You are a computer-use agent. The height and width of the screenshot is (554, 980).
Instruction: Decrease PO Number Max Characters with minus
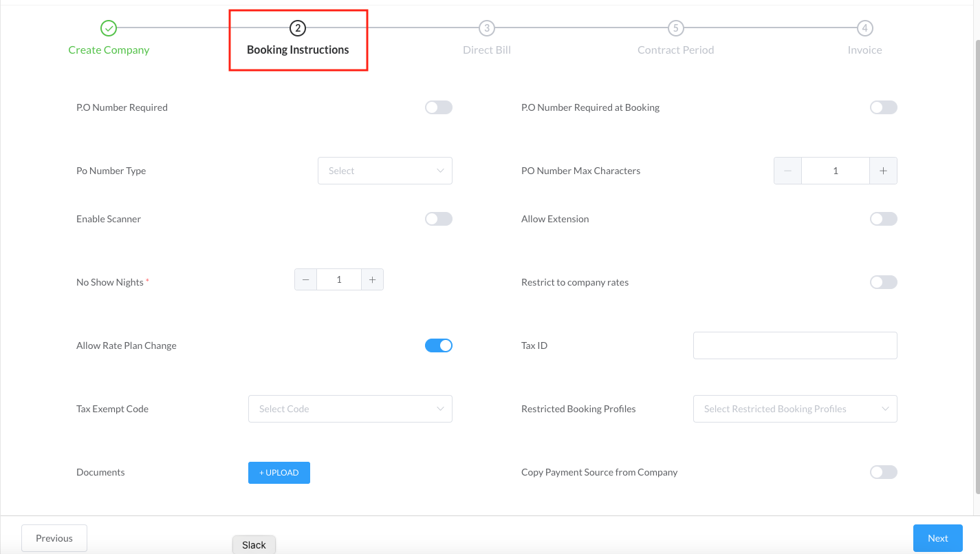pos(787,171)
